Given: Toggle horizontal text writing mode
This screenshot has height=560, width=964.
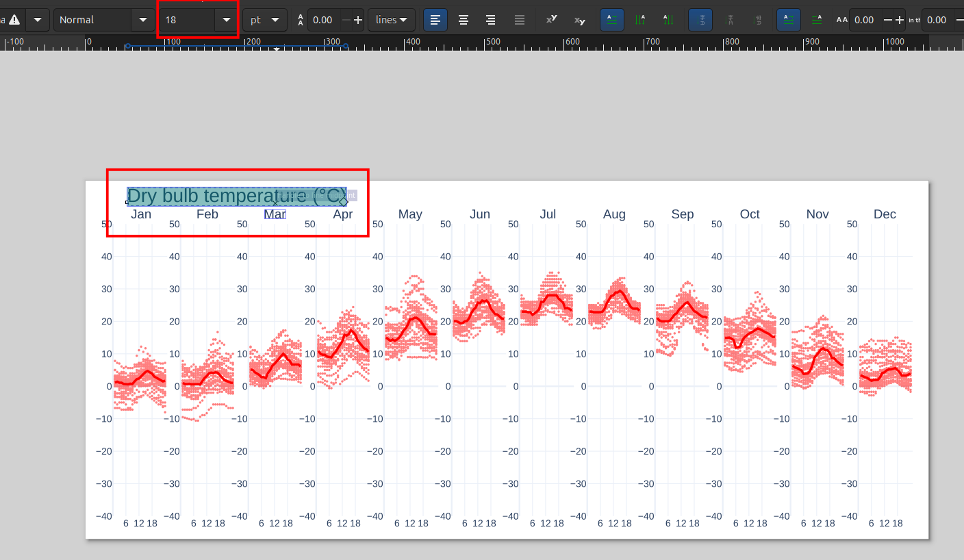Looking at the screenshot, I should click(x=612, y=20).
